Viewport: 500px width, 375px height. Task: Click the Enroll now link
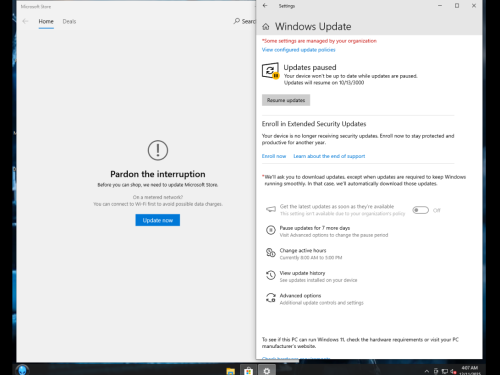coord(274,156)
